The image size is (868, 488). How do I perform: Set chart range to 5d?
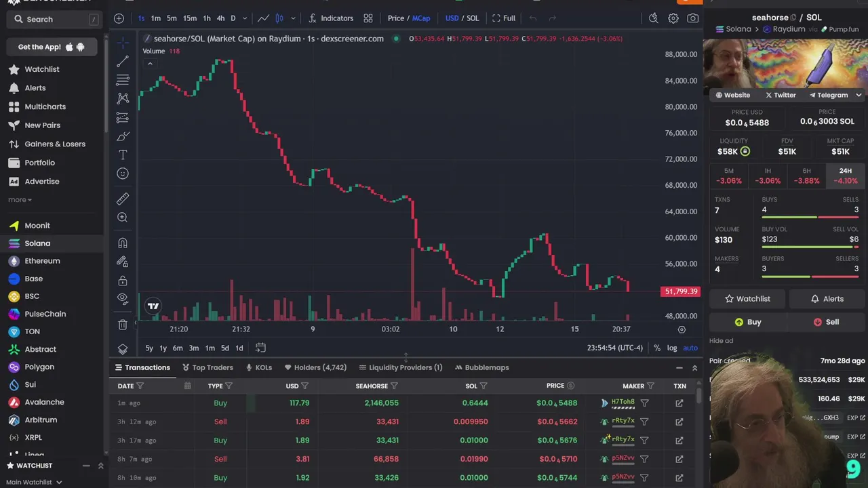pyautogui.click(x=224, y=348)
